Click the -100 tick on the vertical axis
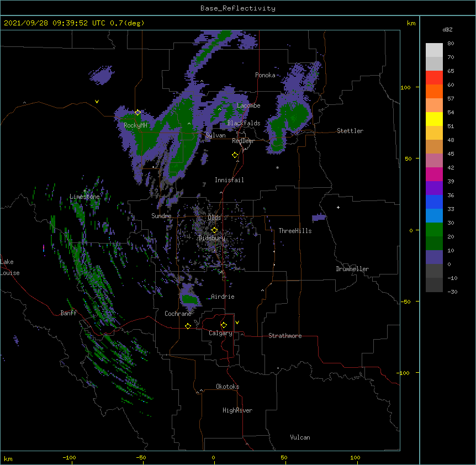This screenshot has width=476, height=465. 404,373
